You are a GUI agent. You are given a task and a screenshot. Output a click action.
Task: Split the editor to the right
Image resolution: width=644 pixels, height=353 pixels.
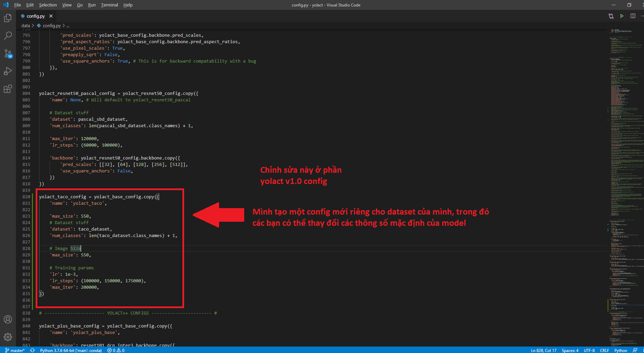(x=633, y=16)
